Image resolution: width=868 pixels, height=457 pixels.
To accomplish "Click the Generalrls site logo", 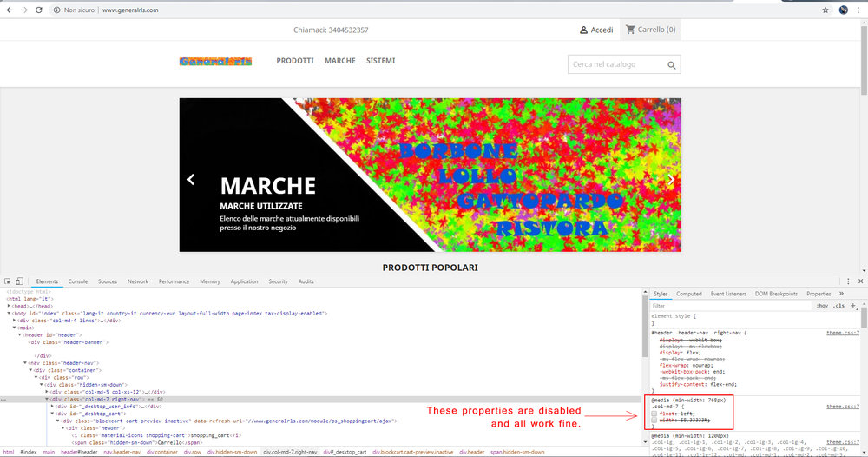I will pos(215,61).
